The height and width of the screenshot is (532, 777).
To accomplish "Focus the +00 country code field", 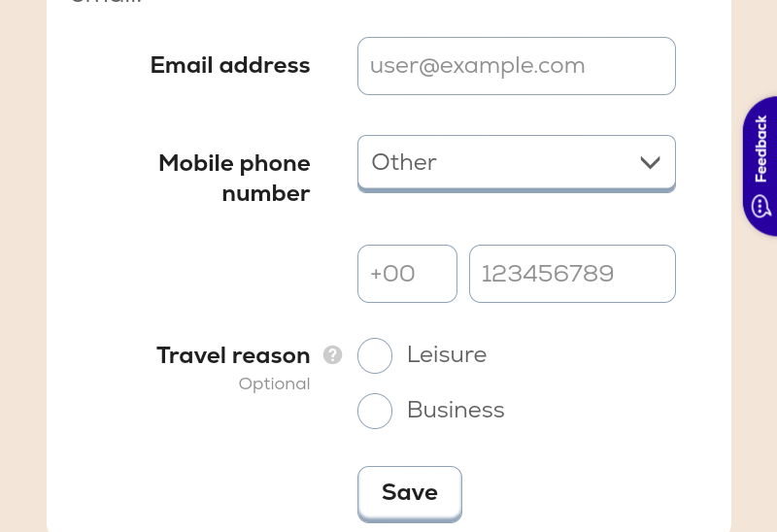I will coord(407,274).
